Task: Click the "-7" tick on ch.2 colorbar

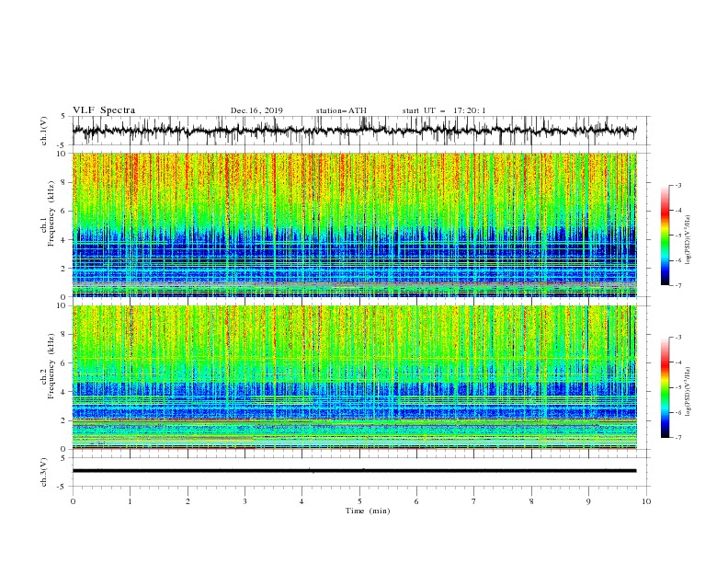Action: point(677,438)
